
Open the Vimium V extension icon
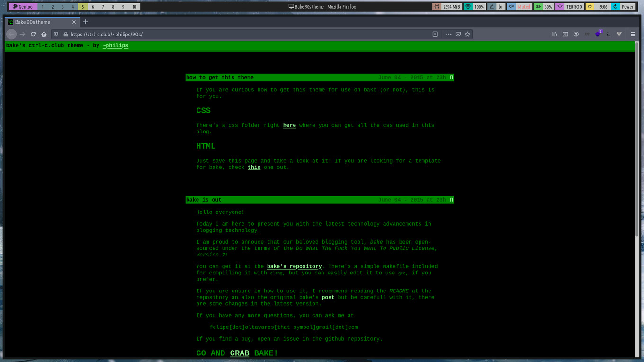click(619, 34)
